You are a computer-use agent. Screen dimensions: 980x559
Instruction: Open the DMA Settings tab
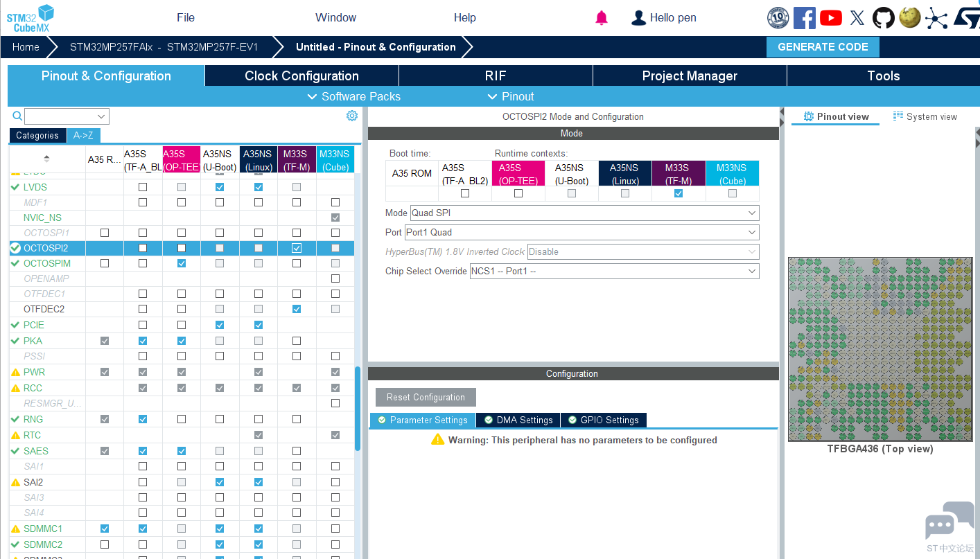coord(519,420)
